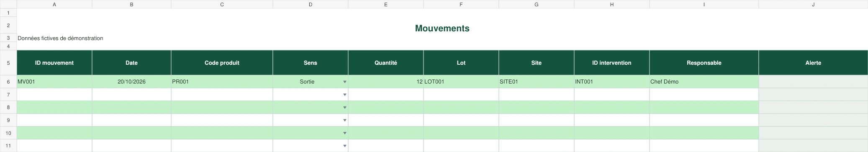Click the empty Alerte cell in row 6
This screenshot has width=868, height=152.
[x=813, y=82]
